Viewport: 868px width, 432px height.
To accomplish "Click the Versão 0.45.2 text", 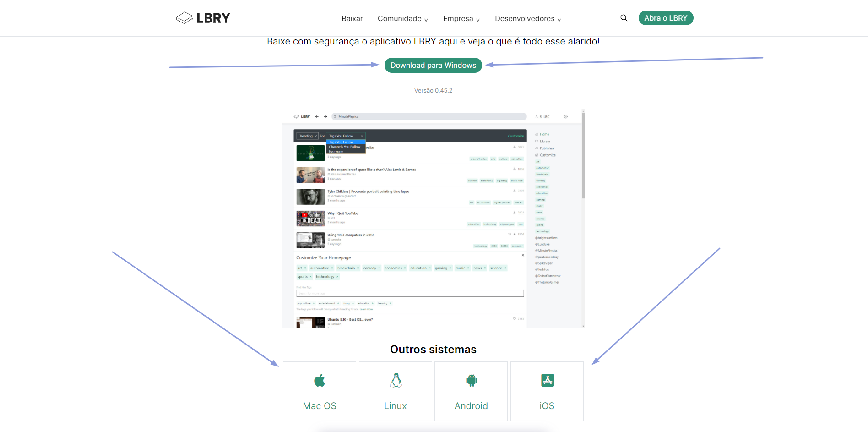I will (x=433, y=90).
